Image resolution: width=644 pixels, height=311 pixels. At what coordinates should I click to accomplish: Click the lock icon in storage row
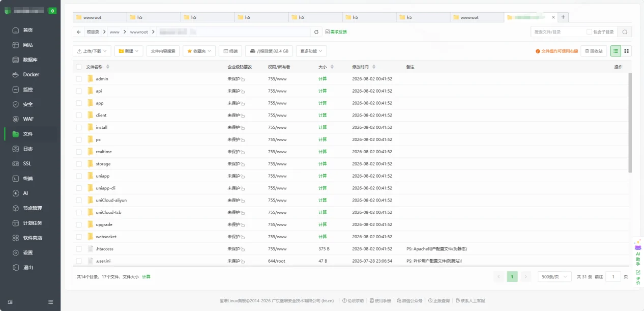(x=243, y=164)
